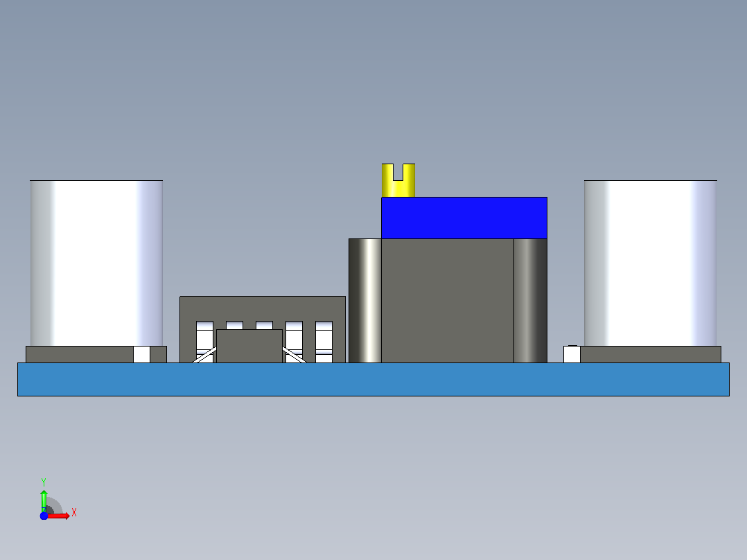Select the shiny metallic cylinder left of the gray block
747x560 pixels.
(365, 301)
